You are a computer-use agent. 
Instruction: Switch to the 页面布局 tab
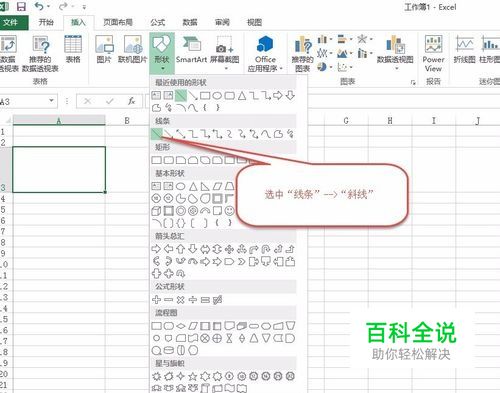tap(118, 22)
